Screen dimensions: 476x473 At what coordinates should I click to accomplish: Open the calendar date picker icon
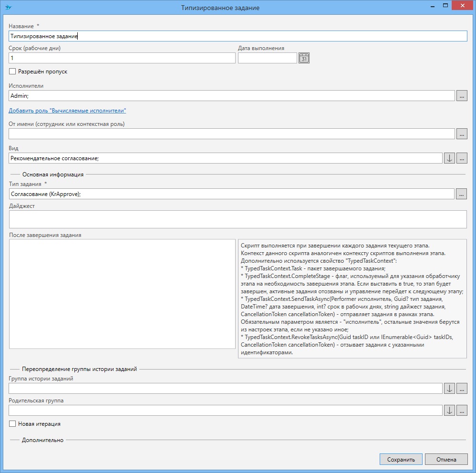pos(304,58)
